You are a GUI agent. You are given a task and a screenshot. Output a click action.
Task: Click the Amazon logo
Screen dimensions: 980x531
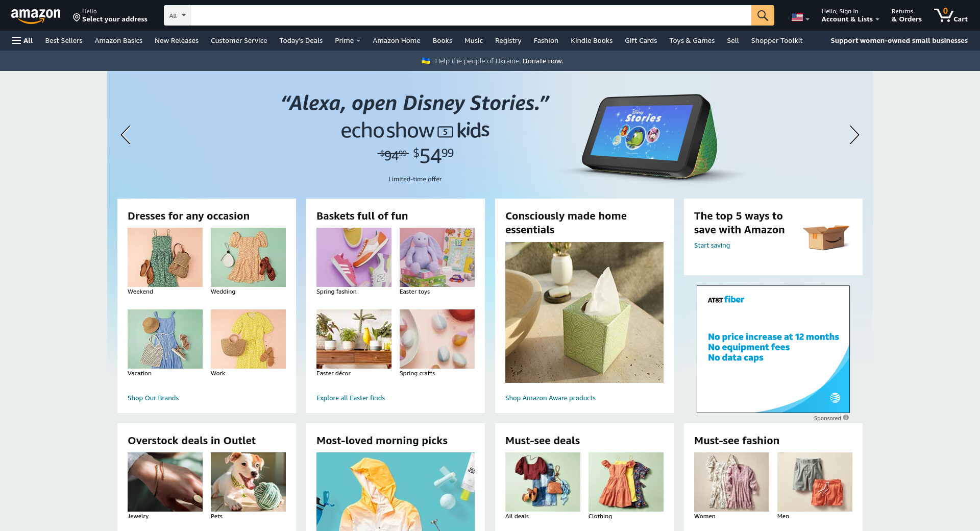pos(36,16)
